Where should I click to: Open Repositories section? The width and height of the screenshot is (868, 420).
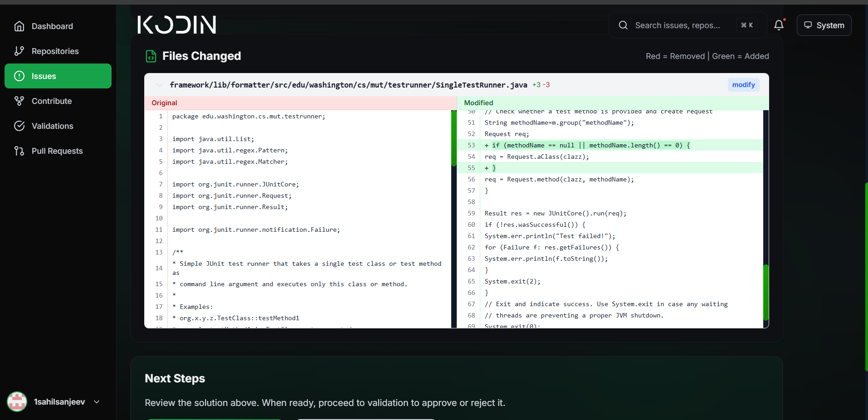(x=58, y=51)
